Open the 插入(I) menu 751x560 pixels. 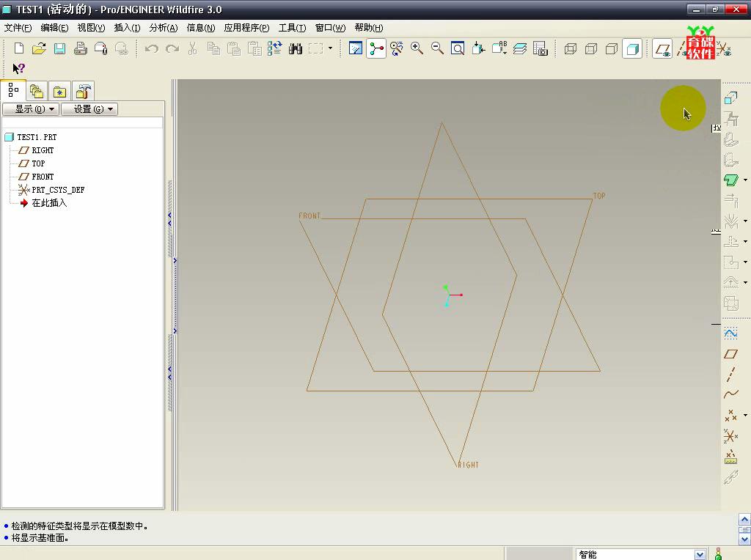coord(127,28)
